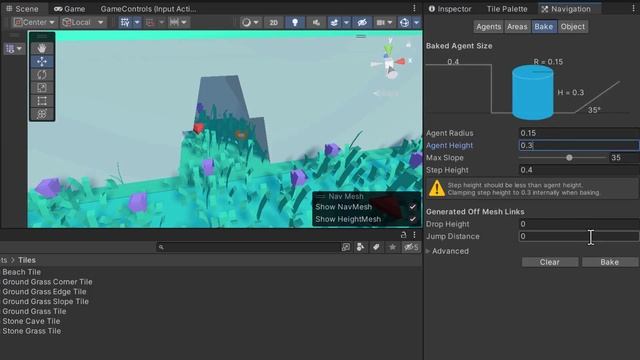Switch to the Game tab
Screen dimensions: 640x360
click(x=70, y=9)
